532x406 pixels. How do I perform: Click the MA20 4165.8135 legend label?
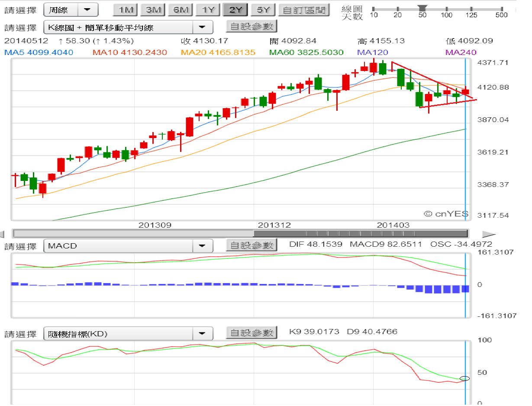pos(218,52)
